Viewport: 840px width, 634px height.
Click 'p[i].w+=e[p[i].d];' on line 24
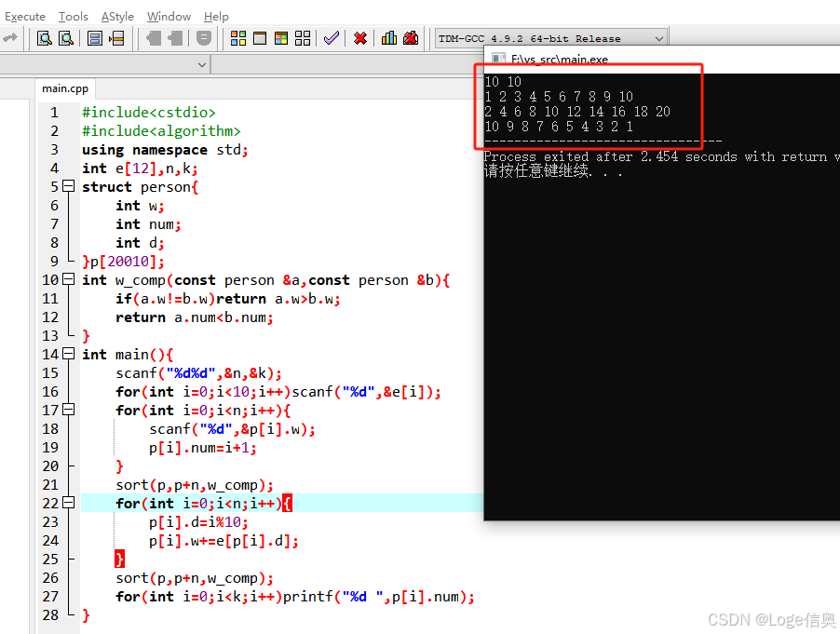pos(224,541)
